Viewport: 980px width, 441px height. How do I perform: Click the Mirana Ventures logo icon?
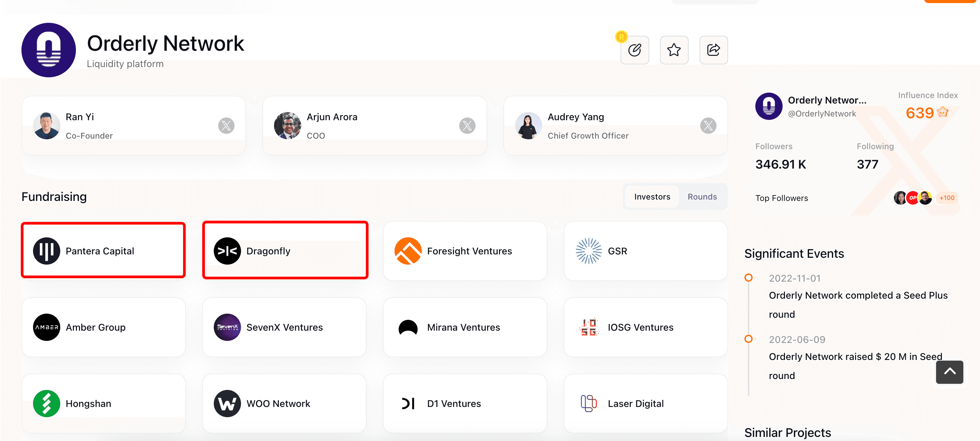(x=408, y=327)
